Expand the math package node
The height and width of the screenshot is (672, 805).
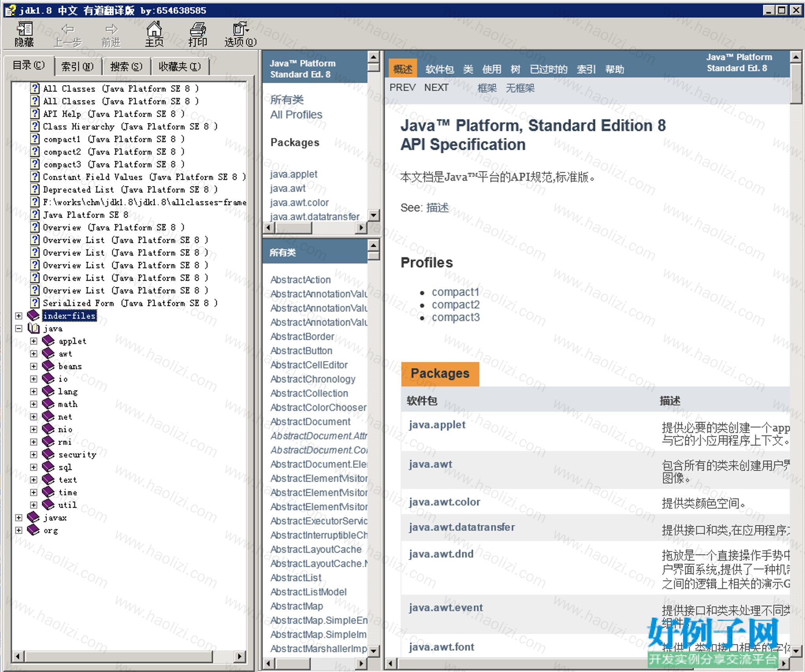point(34,404)
